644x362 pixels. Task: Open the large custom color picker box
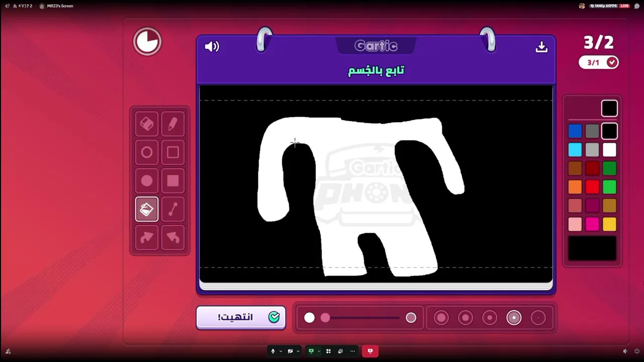(592, 248)
